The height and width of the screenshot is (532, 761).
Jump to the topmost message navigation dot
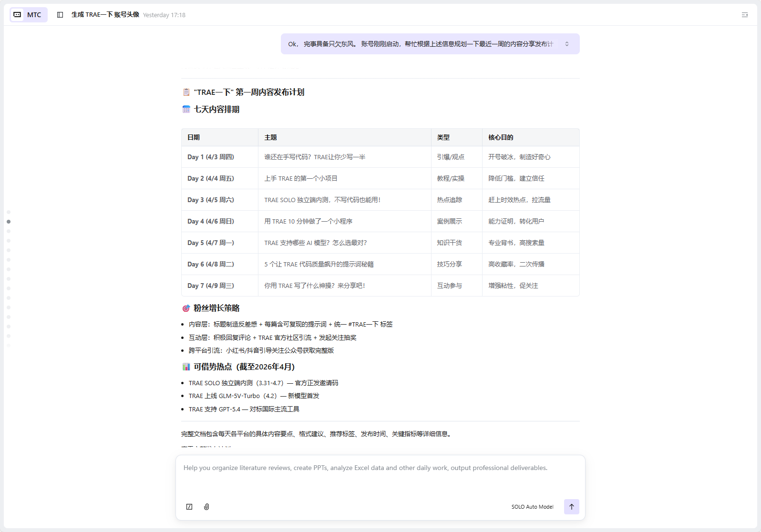point(9,212)
